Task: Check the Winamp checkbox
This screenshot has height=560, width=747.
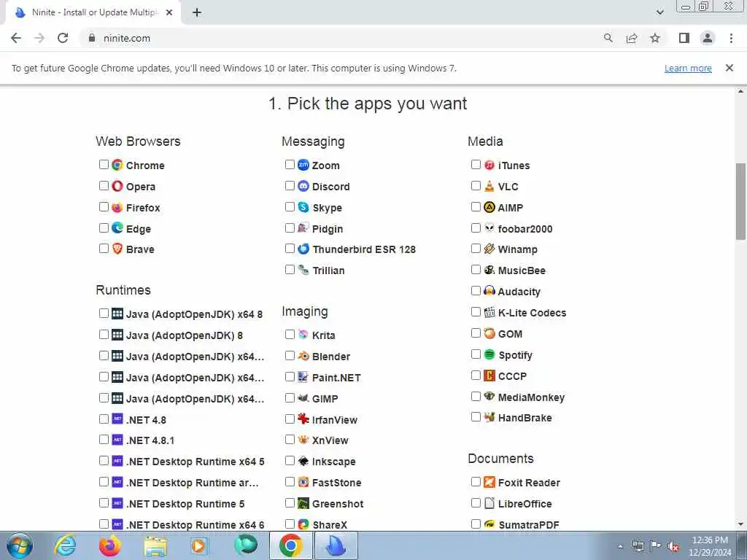Action: 476,248
